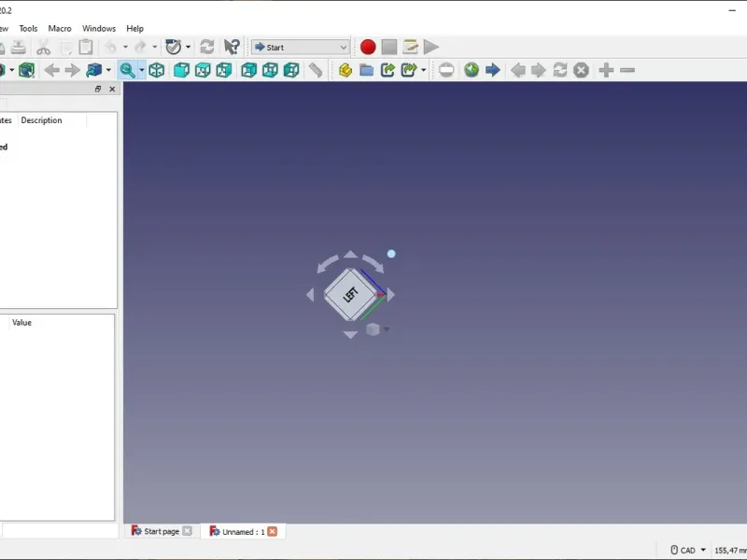The height and width of the screenshot is (560, 747).
Task: Open the Tools menu
Action: point(28,29)
